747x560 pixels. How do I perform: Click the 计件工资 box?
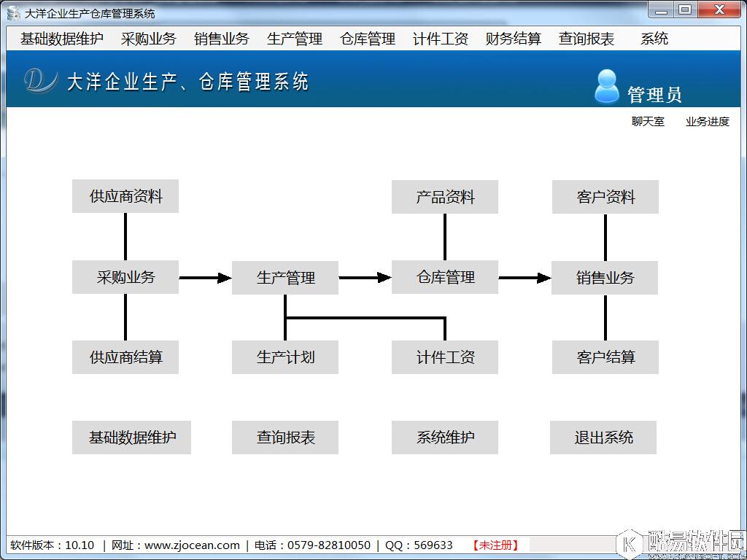[445, 357]
